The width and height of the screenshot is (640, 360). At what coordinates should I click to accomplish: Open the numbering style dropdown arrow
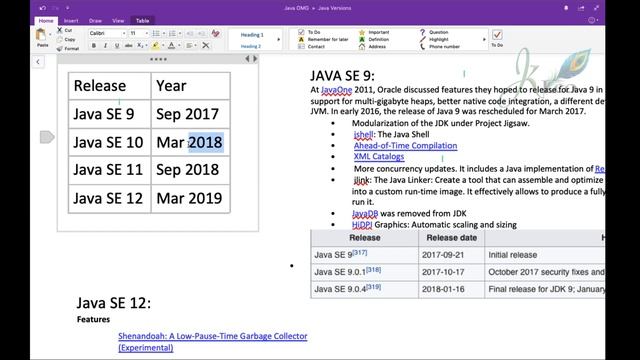point(180,33)
